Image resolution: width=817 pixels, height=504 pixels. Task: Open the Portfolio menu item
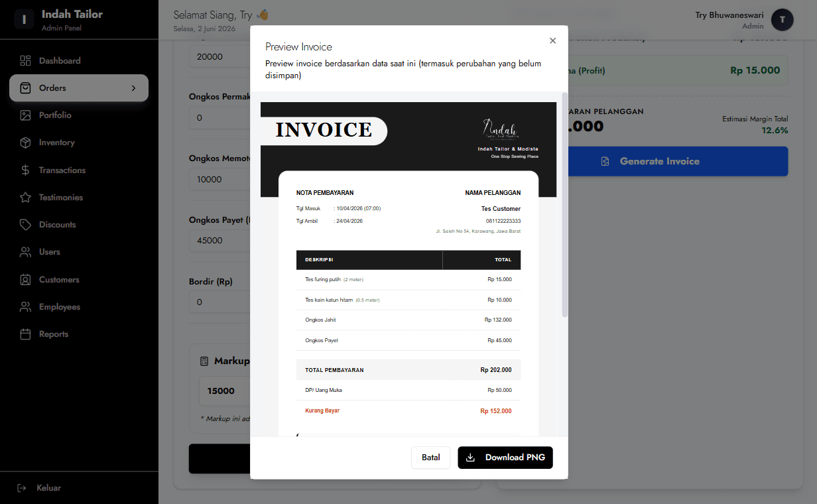[x=79, y=115]
